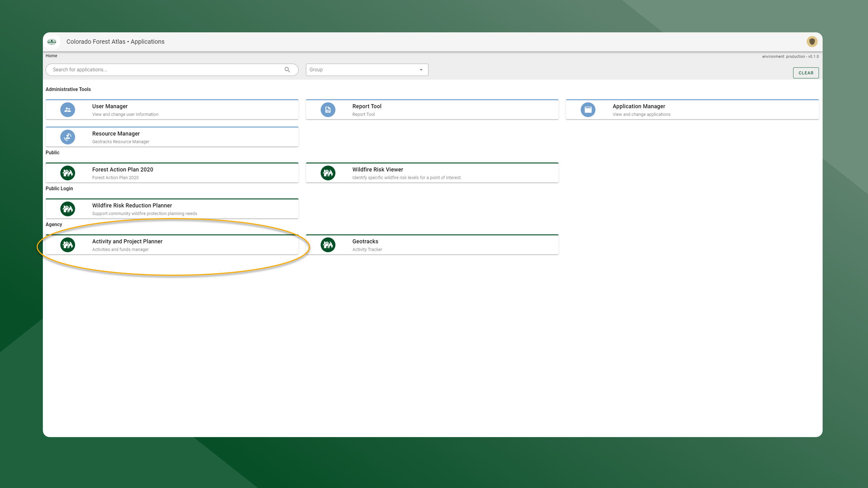The width and height of the screenshot is (868, 488).
Task: Click the Application Manager window icon
Action: click(x=588, y=109)
